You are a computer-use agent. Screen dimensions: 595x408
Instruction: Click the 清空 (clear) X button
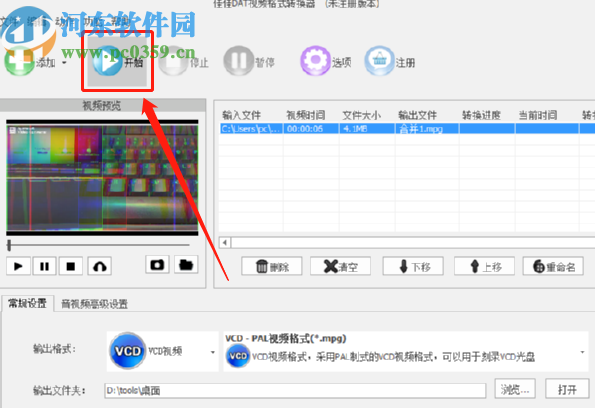point(340,266)
